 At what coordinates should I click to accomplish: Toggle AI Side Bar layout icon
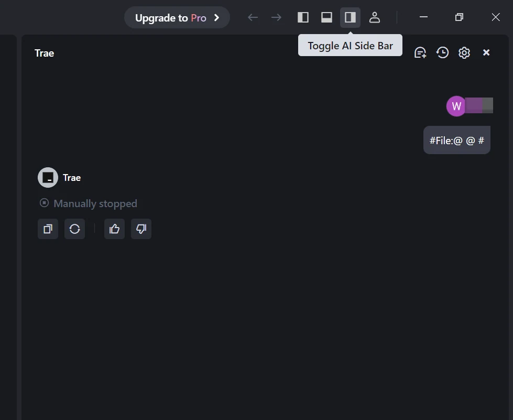point(350,17)
